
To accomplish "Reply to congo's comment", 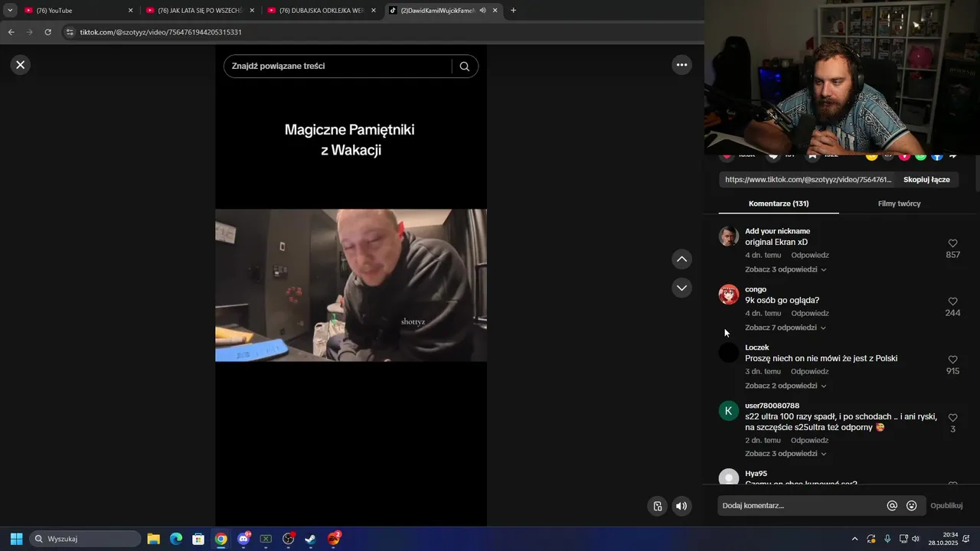I will point(810,313).
